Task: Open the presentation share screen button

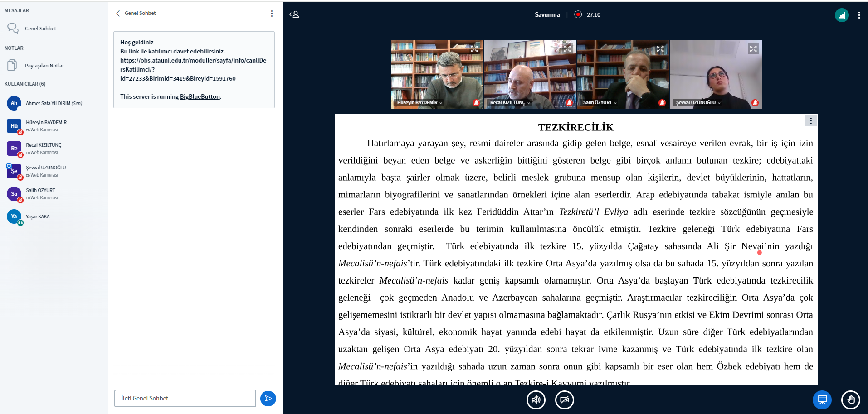Action: point(822,400)
